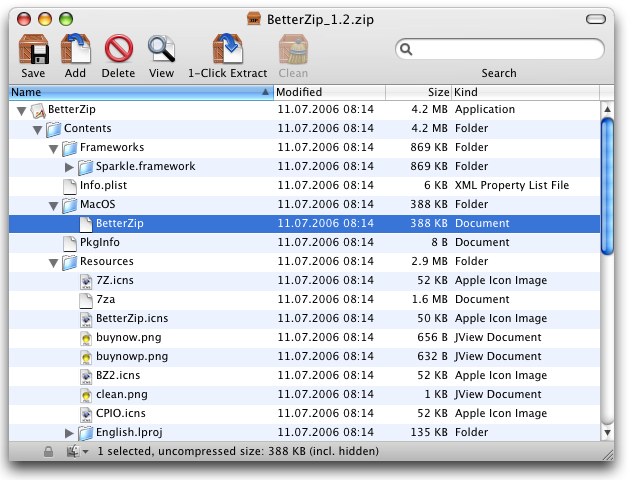Click the 1-Click Extract toolbar icon
This screenshot has height=480, width=630.
click(x=228, y=49)
